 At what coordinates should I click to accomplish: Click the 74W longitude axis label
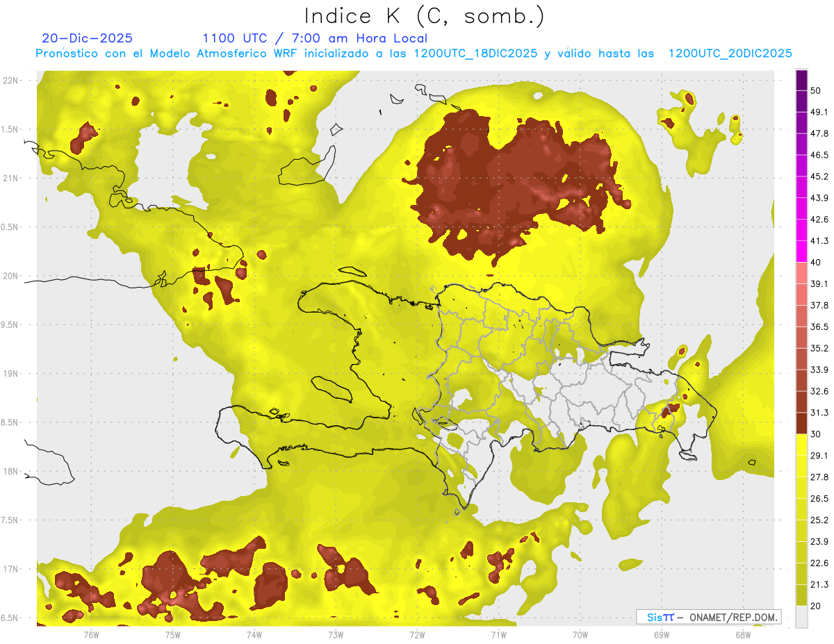254,635
